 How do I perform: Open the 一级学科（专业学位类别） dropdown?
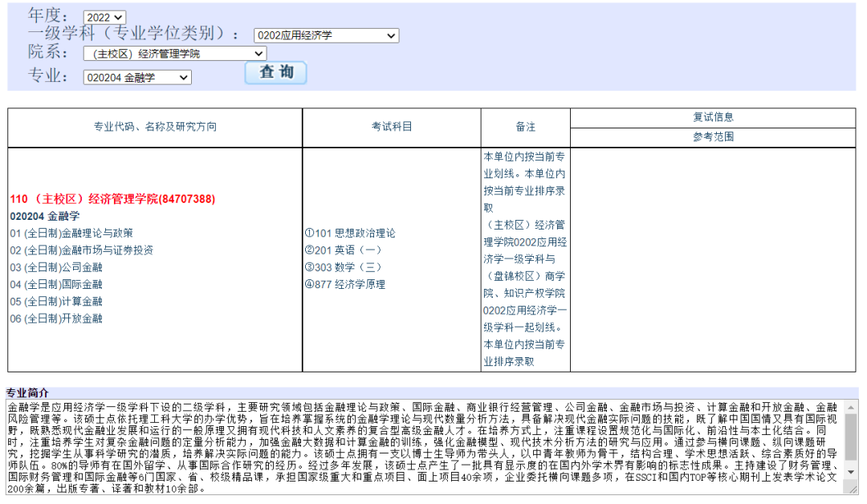pyautogui.click(x=325, y=35)
